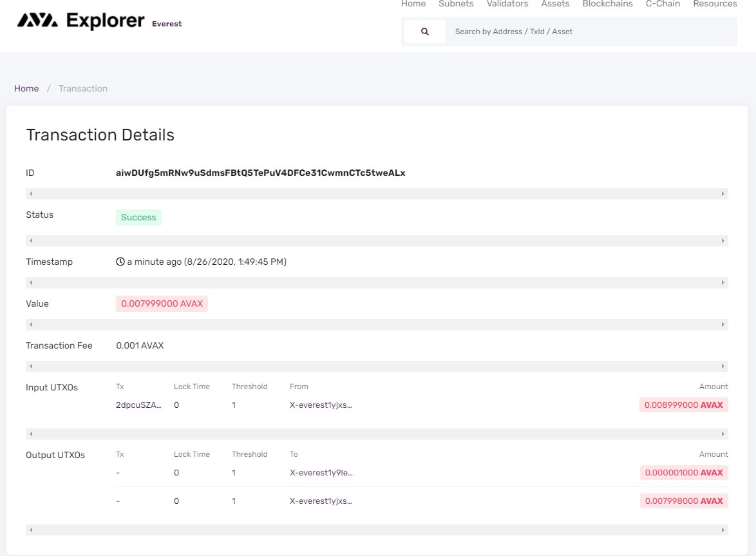Image resolution: width=756 pixels, height=556 pixels.
Task: Click right scroll arrow under Transaction Fee row
Action: coord(723,367)
